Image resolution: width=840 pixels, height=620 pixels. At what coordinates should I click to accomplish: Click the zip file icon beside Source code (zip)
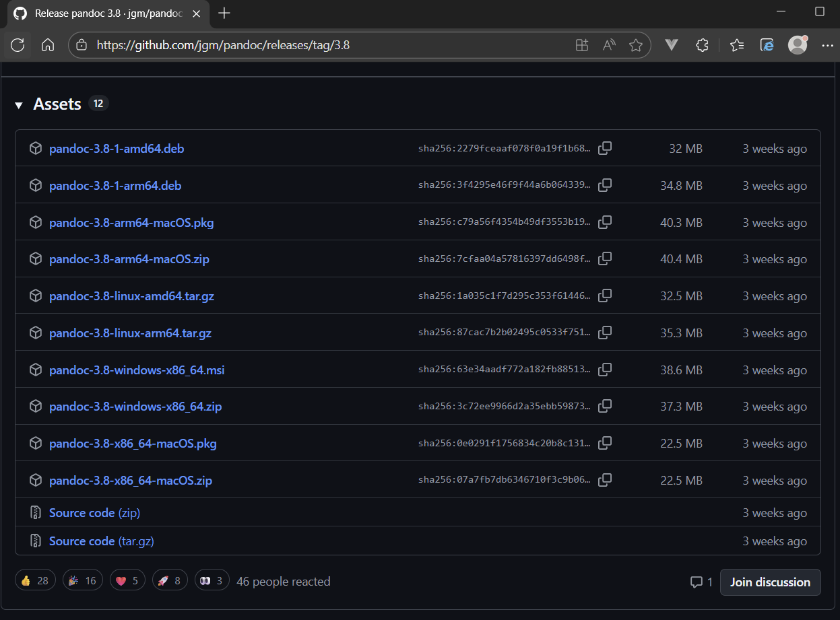[x=36, y=513]
